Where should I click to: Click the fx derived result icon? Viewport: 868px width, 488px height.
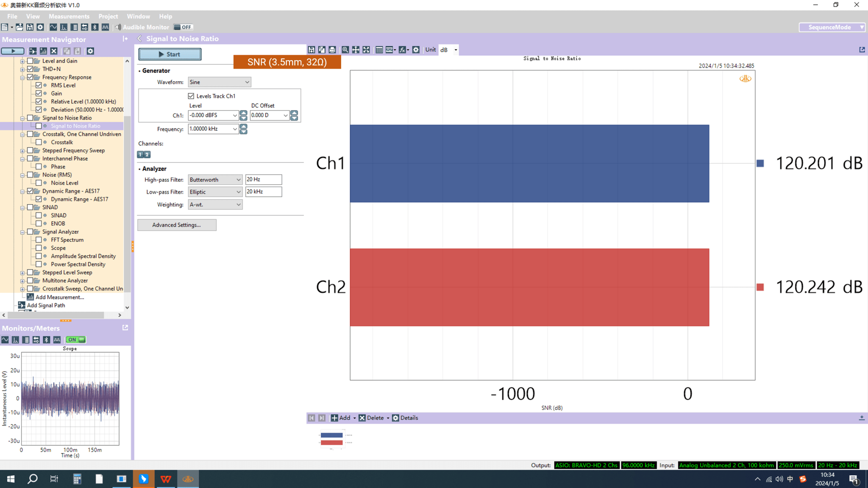pos(402,50)
